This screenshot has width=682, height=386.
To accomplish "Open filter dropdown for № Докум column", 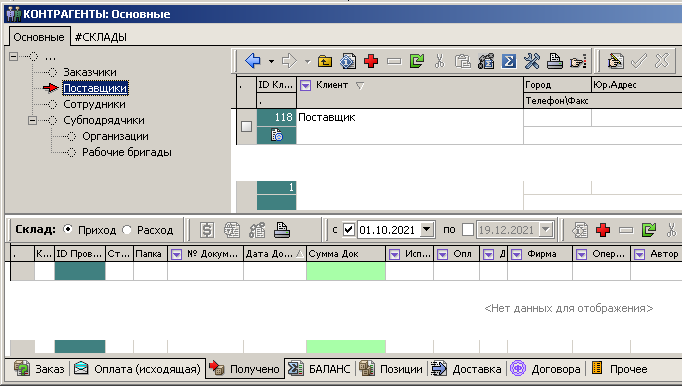I will [x=176, y=254].
